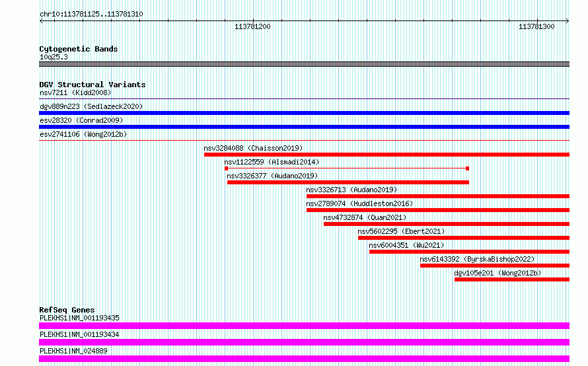This screenshot has width=588, height=366.
Task: Click the Cytogenetic Bands track title
Action: (x=79, y=49)
